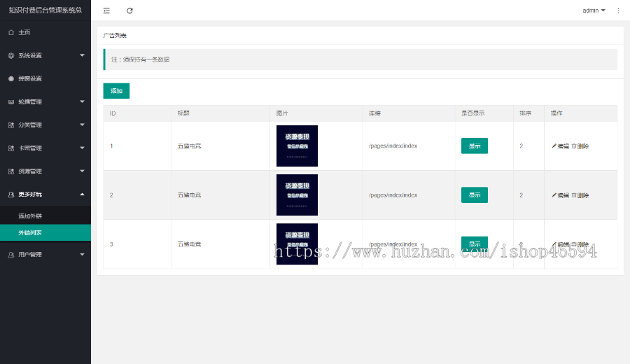Image resolution: width=630 pixels, height=364 pixels.
Task: Delete the ad with ID 2
Action: click(x=580, y=195)
